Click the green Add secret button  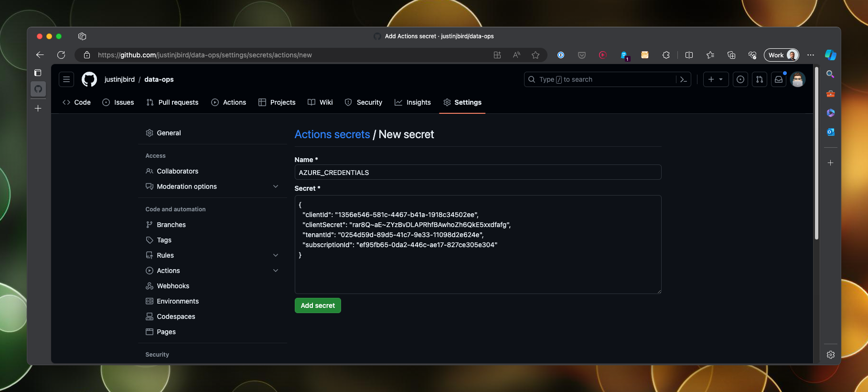point(318,305)
